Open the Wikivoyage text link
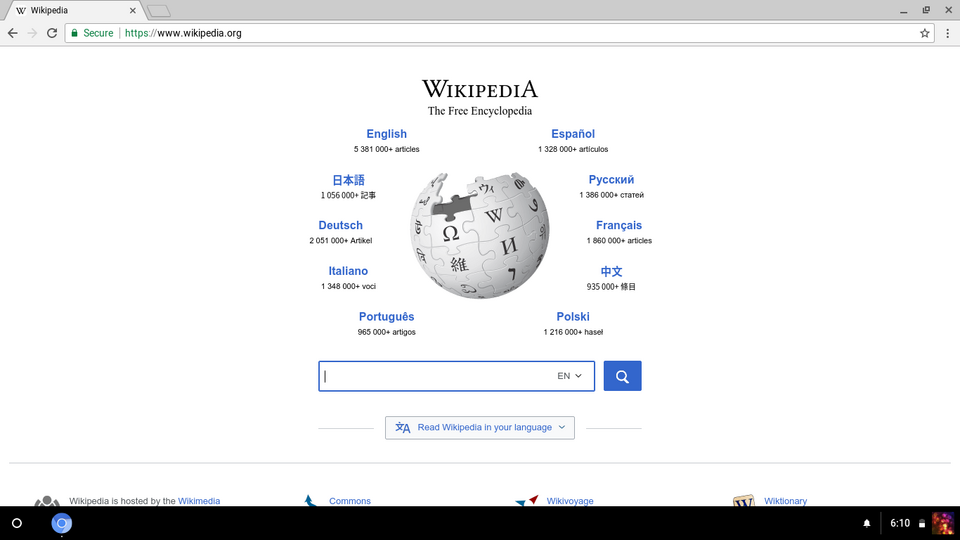The height and width of the screenshot is (540, 960). (x=570, y=501)
